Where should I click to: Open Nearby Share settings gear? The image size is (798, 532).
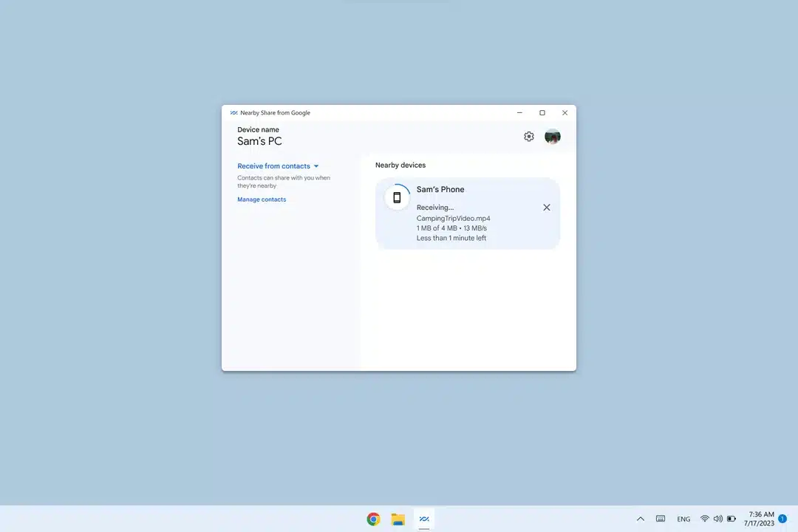[528, 137]
